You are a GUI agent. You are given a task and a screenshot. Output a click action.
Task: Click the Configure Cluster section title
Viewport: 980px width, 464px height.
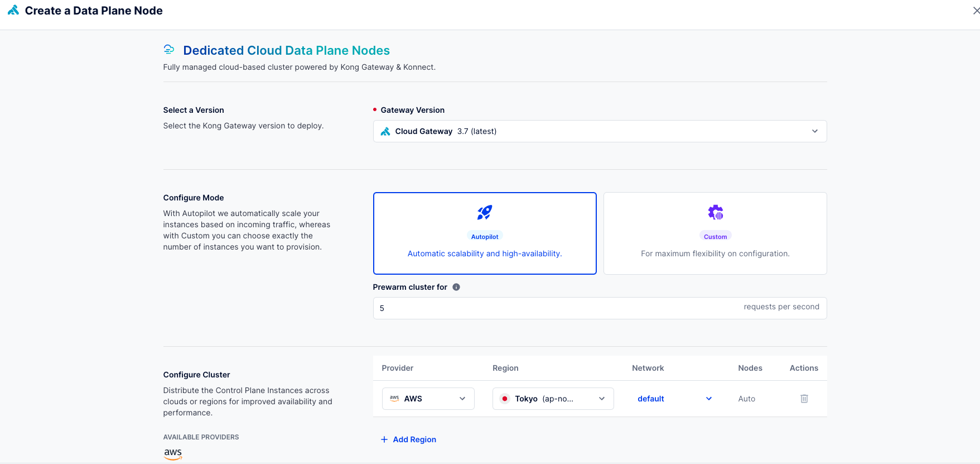click(x=196, y=375)
